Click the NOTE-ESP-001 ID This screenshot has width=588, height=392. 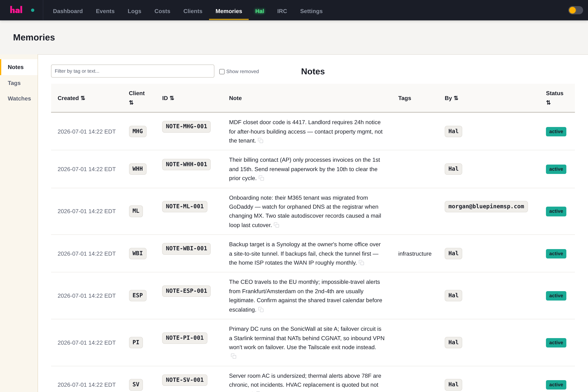186,291
